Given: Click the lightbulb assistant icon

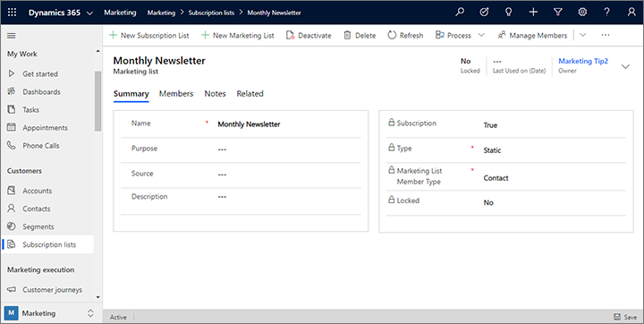Looking at the screenshot, I should (x=508, y=13).
